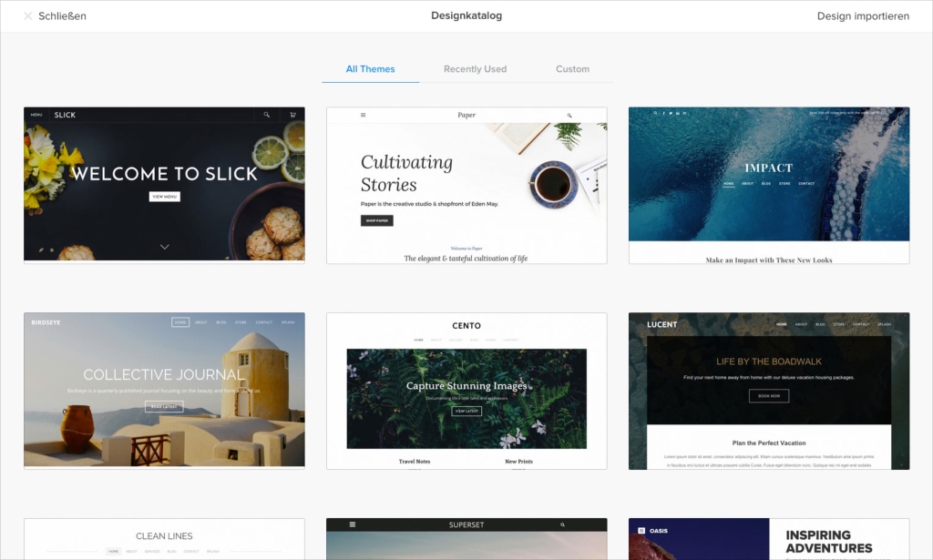Click the Schließen text label
933x560 pixels.
coord(63,16)
